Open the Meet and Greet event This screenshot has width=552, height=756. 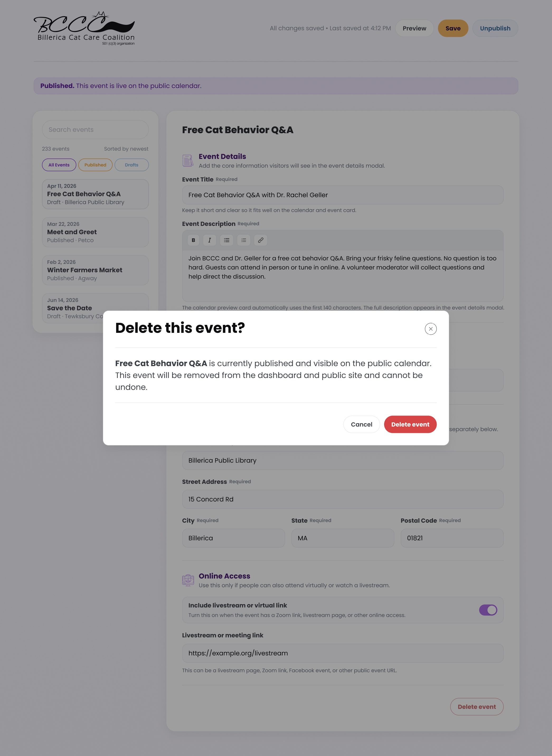tap(95, 232)
